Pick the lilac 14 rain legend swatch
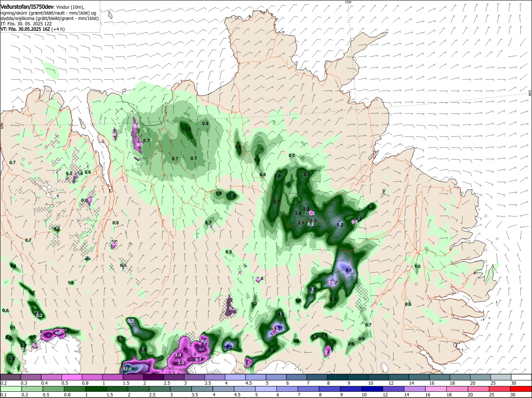This screenshot has height=398, width=532. [x=414, y=389]
